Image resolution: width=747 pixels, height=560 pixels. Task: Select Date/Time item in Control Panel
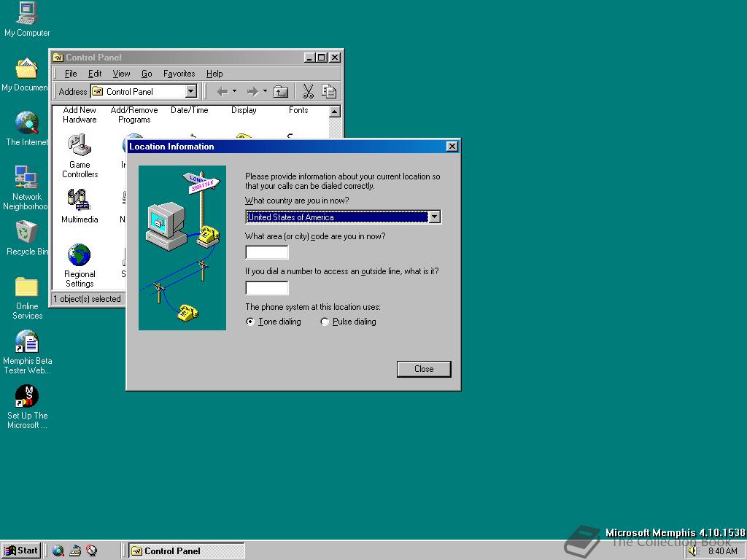[189, 110]
